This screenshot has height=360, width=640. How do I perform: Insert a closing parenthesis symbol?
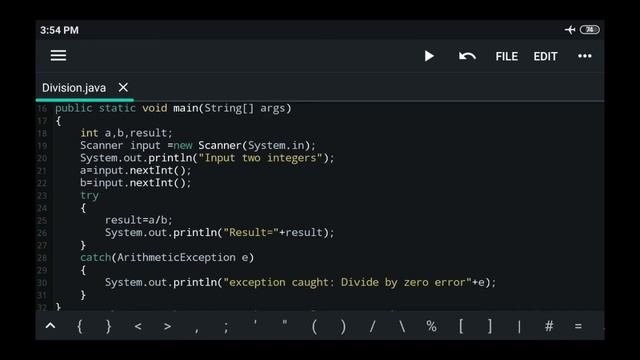point(343,327)
